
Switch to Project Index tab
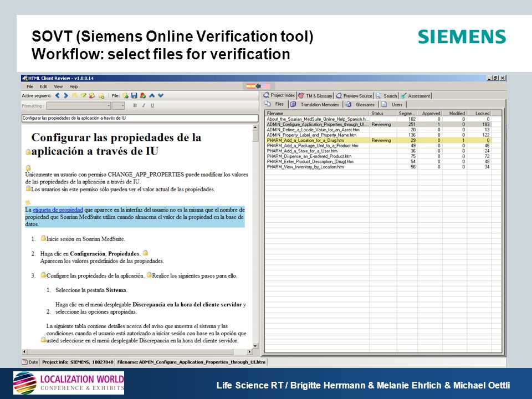[x=279, y=95]
